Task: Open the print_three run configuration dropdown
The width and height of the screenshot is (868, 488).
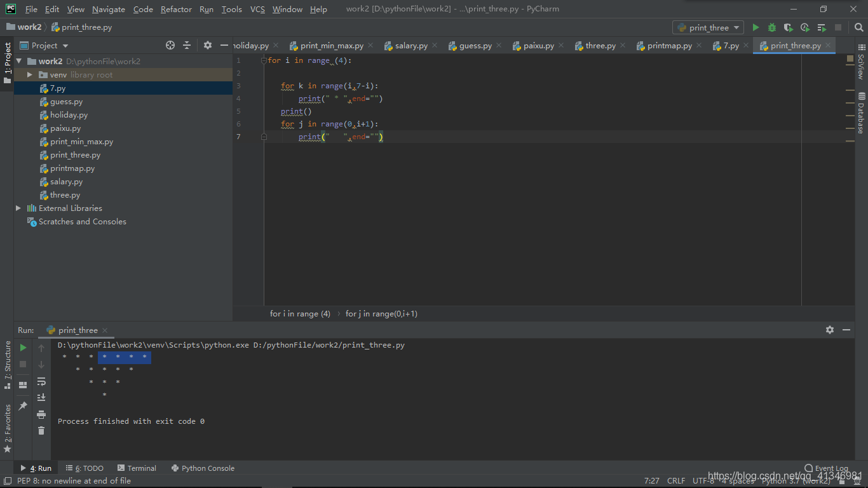Action: tap(708, 27)
